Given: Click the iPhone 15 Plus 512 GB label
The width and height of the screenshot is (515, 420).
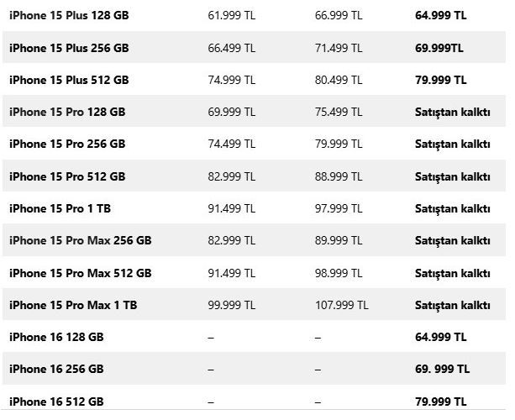Looking at the screenshot, I should (x=70, y=80).
